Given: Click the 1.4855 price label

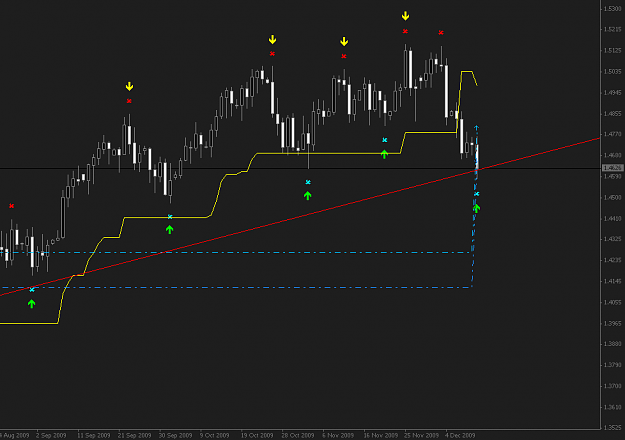Looking at the screenshot, I should click(x=612, y=114).
